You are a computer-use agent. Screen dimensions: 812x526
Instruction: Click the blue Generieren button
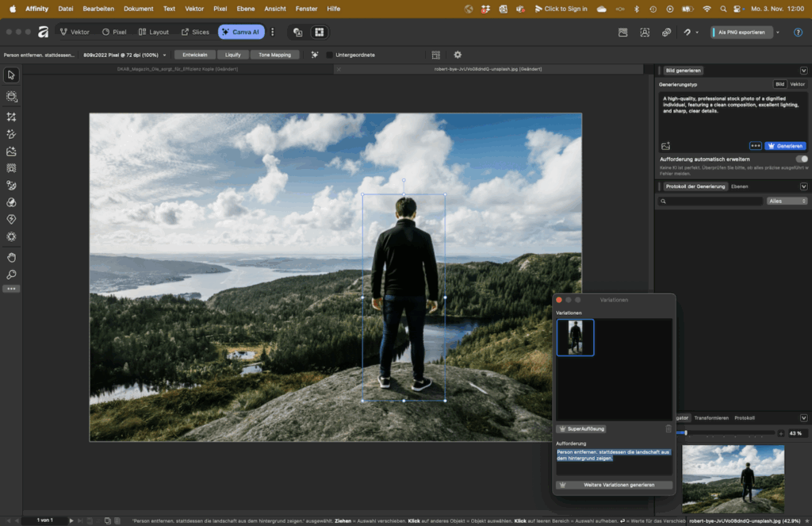point(785,146)
